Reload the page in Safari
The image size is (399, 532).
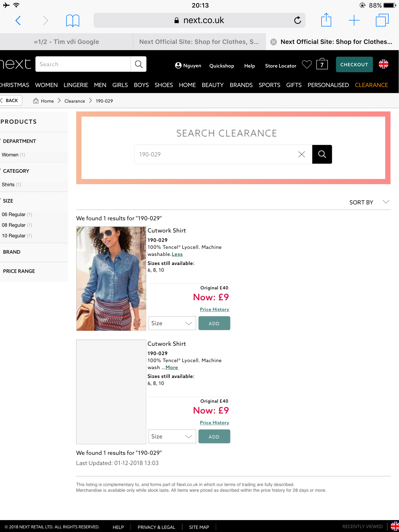(x=297, y=20)
